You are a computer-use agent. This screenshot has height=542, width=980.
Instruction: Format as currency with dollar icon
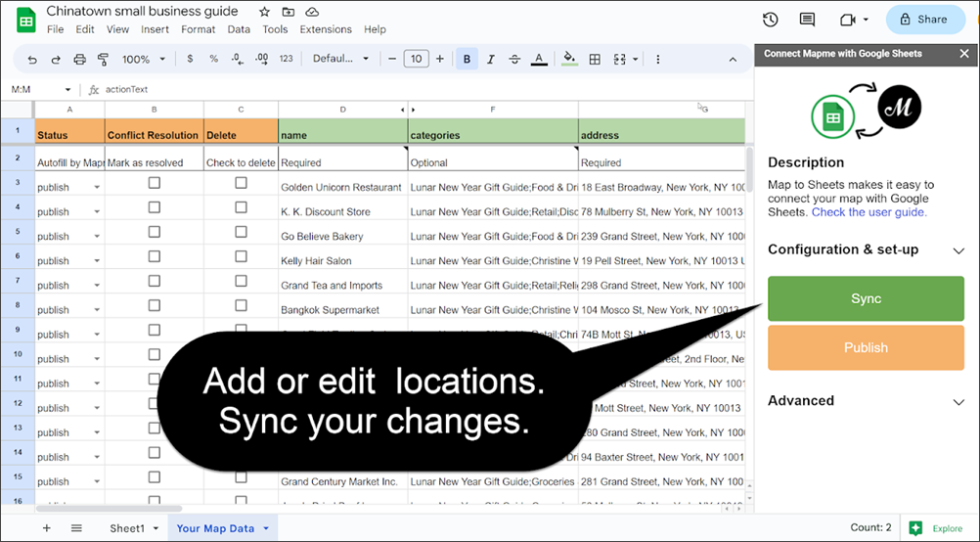(x=190, y=59)
